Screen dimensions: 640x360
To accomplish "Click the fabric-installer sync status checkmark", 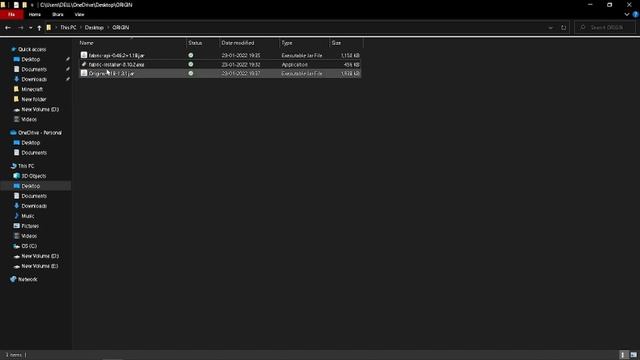I will point(191,64).
